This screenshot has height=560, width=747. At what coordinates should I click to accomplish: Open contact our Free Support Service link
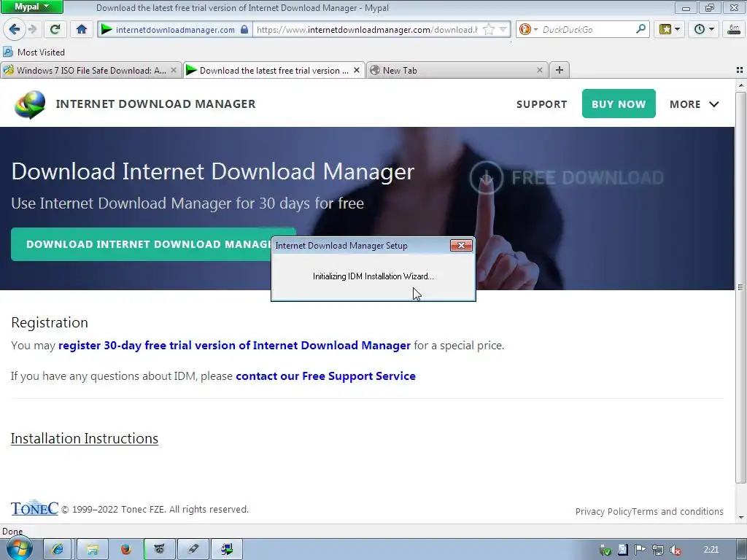click(x=325, y=376)
